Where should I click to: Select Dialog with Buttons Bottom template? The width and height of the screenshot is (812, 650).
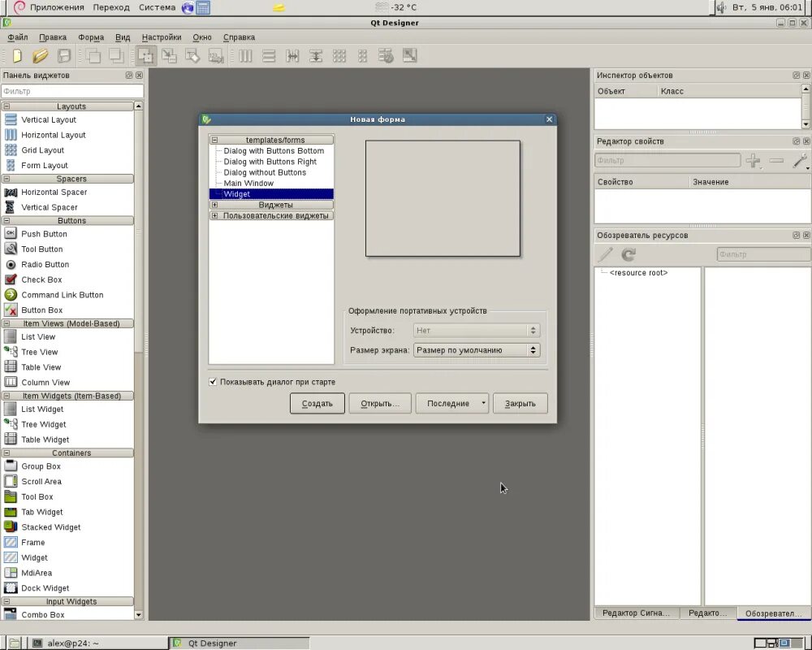click(x=274, y=151)
